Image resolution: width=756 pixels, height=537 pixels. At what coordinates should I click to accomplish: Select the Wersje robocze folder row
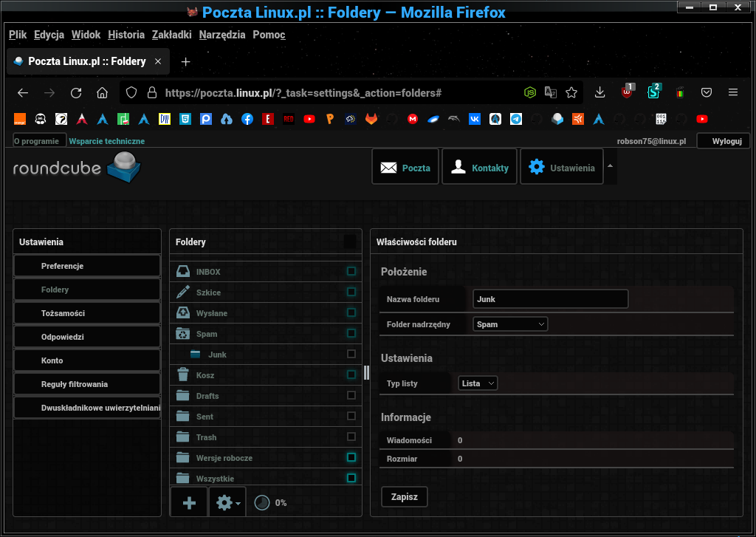pyautogui.click(x=266, y=458)
